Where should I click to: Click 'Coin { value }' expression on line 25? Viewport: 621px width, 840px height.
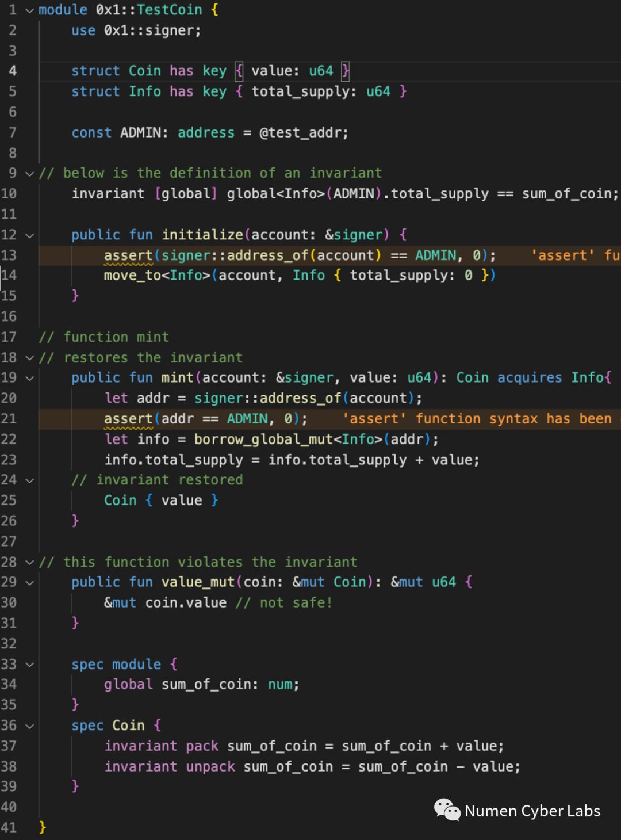(161, 501)
